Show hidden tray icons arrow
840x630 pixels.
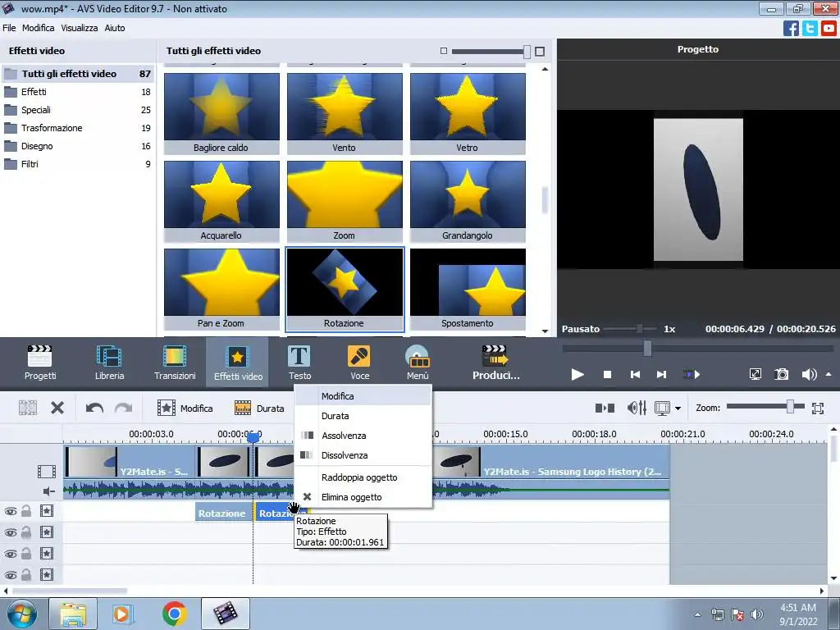697,614
